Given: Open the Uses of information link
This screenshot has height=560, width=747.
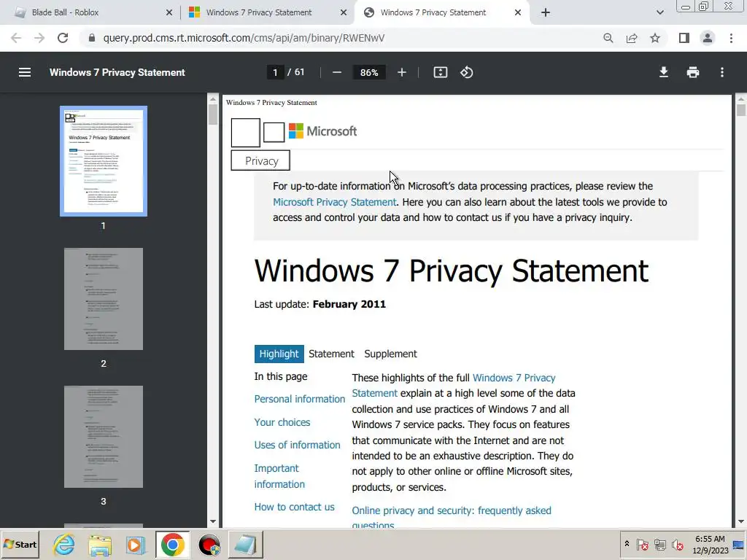Looking at the screenshot, I should 298,445.
